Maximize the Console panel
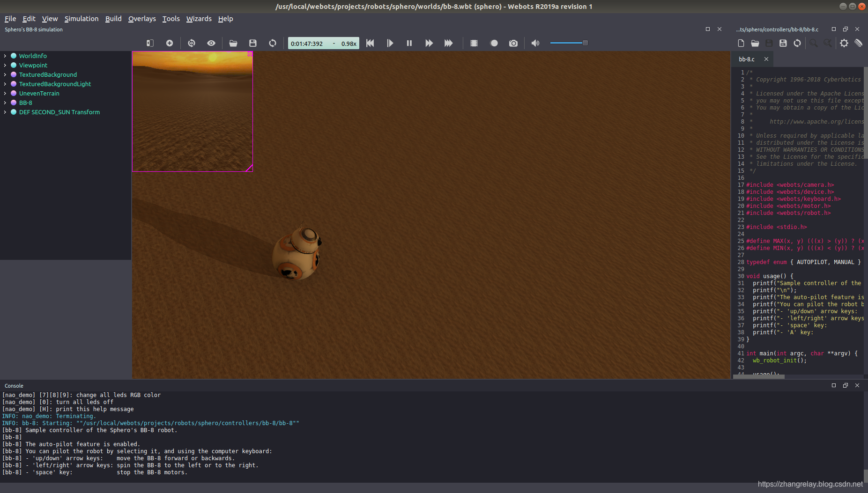868x493 pixels. coord(834,385)
